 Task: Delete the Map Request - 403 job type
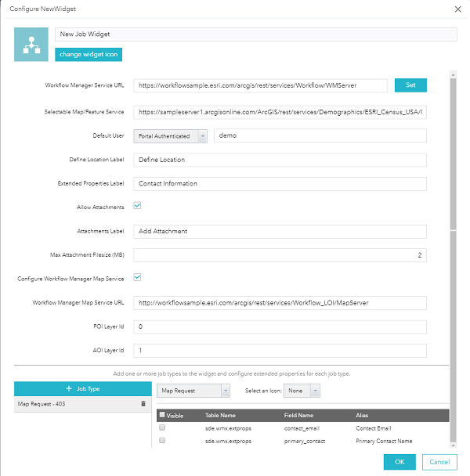coord(143,404)
